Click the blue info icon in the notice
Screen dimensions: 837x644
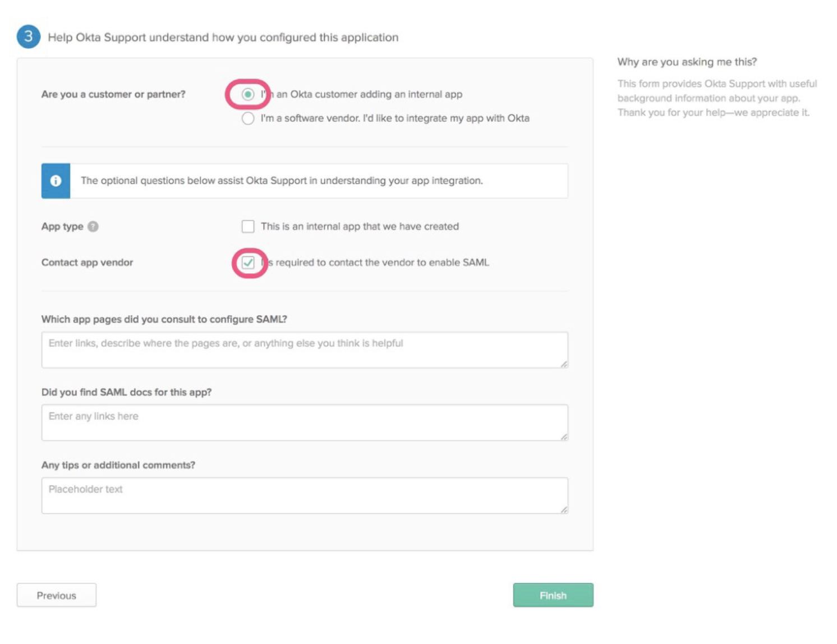click(56, 181)
